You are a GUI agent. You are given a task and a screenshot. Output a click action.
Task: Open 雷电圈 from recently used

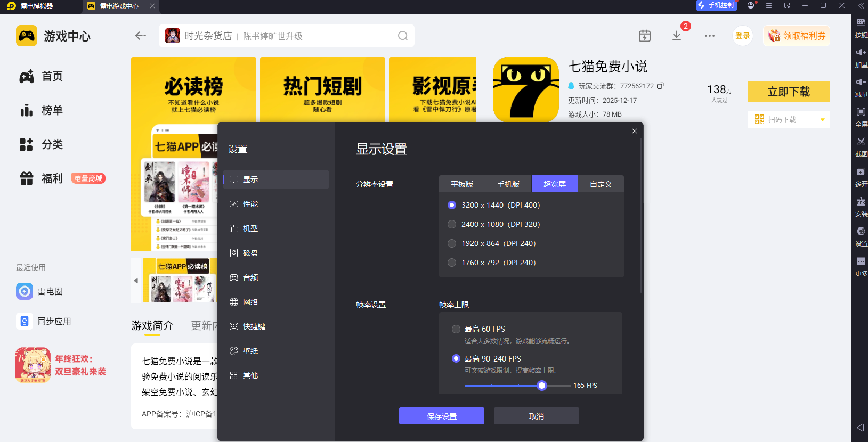(x=40, y=291)
